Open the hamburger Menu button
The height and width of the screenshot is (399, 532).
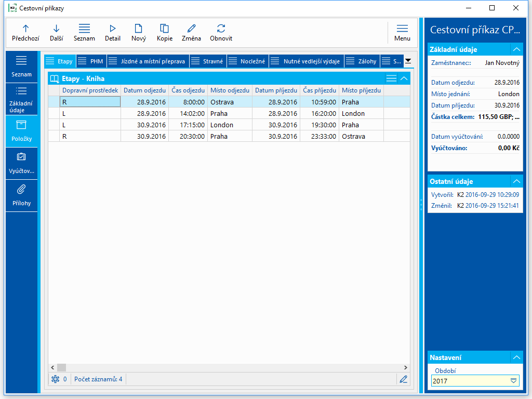(402, 33)
